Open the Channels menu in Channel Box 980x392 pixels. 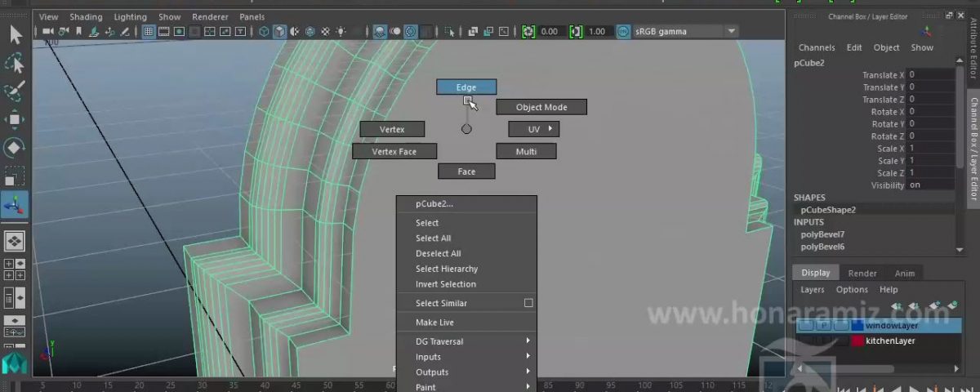[x=817, y=47]
